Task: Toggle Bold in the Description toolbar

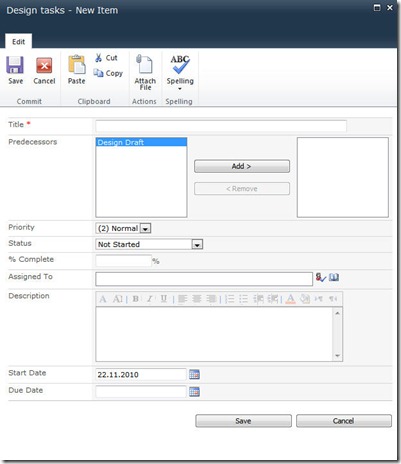Action: (136, 299)
